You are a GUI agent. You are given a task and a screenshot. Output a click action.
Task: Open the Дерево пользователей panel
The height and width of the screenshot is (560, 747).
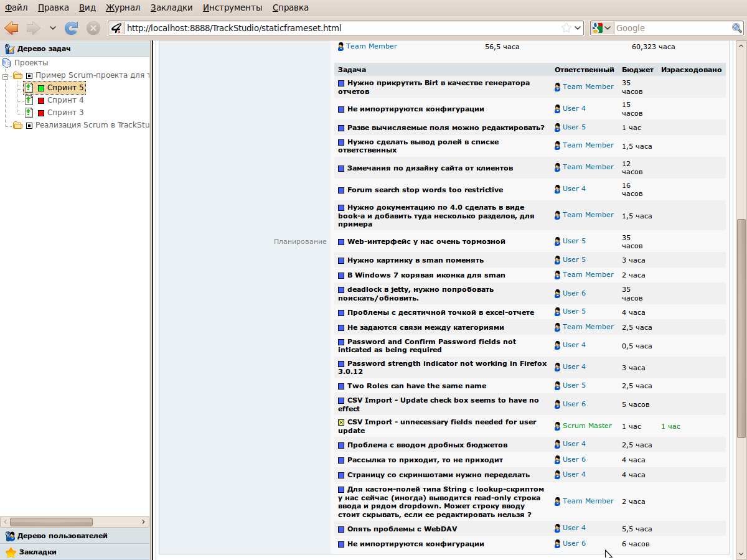[62, 536]
